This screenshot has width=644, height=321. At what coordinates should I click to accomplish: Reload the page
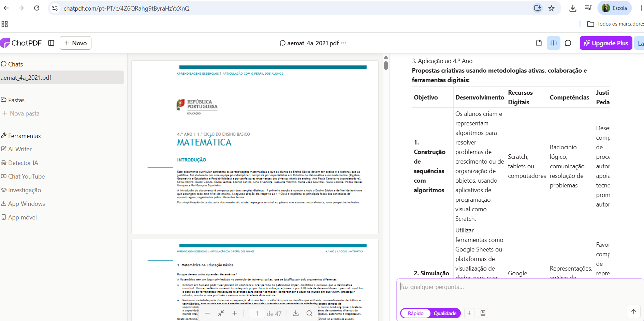tap(37, 8)
